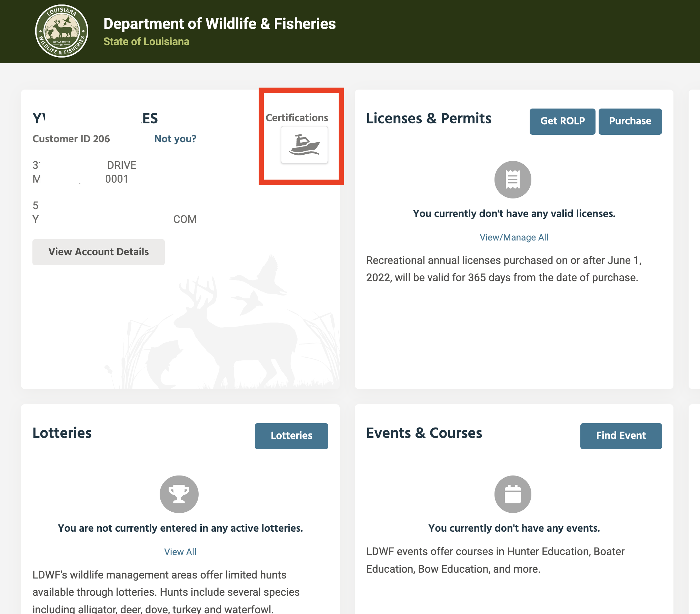Screen dimensions: 700x614
Task: Click 'You are not currently entered in any active lotteries.'
Action: [180, 528]
